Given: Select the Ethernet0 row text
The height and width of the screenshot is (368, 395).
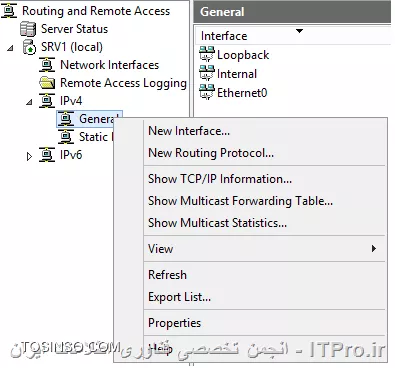Looking at the screenshot, I should [x=242, y=93].
